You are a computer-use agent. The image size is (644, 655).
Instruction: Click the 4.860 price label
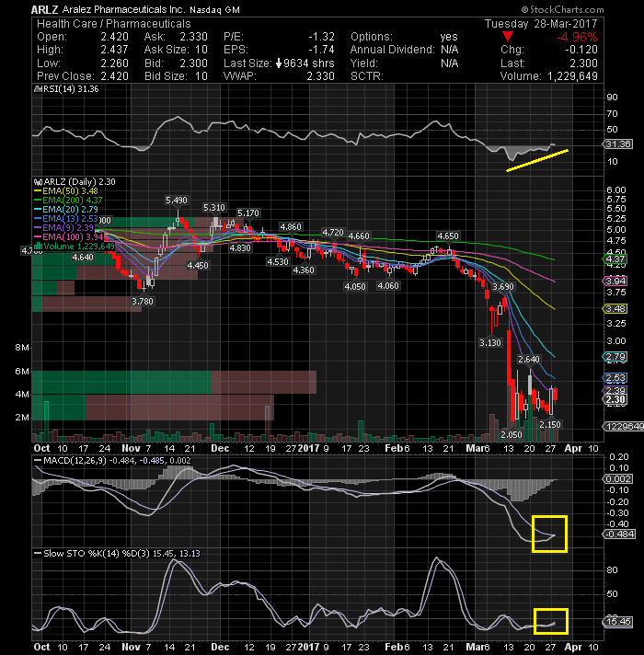(291, 227)
